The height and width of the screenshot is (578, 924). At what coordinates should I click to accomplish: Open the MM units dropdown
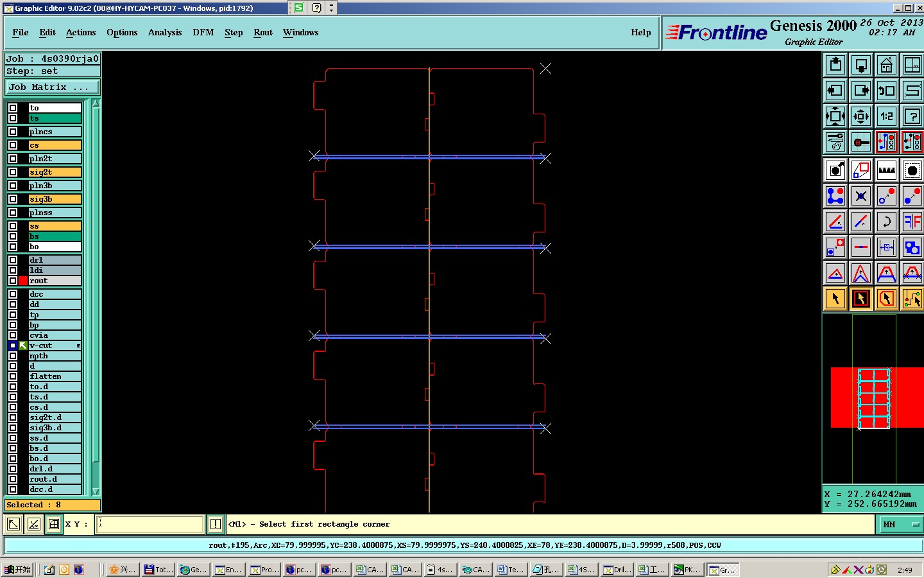coord(900,525)
